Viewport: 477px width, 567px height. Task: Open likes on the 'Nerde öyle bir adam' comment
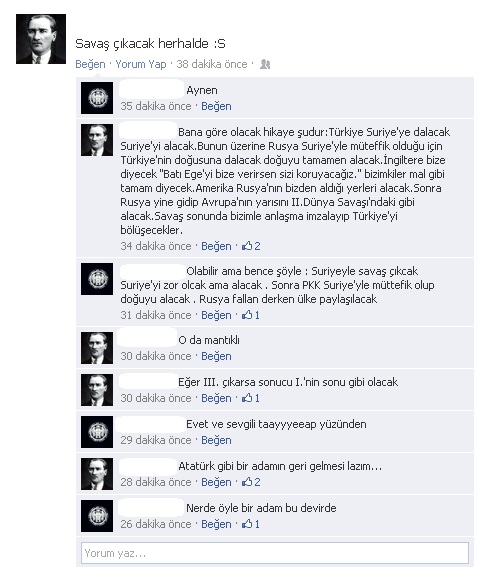tap(251, 524)
